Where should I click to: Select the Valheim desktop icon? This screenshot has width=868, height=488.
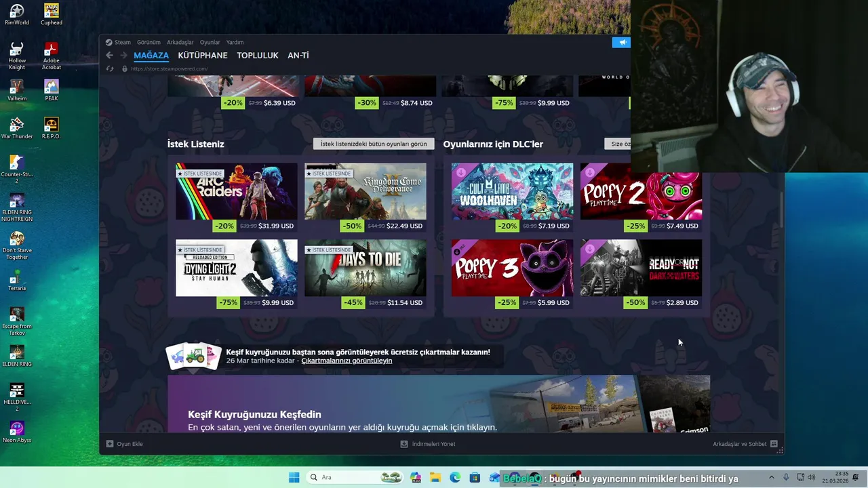point(17,90)
